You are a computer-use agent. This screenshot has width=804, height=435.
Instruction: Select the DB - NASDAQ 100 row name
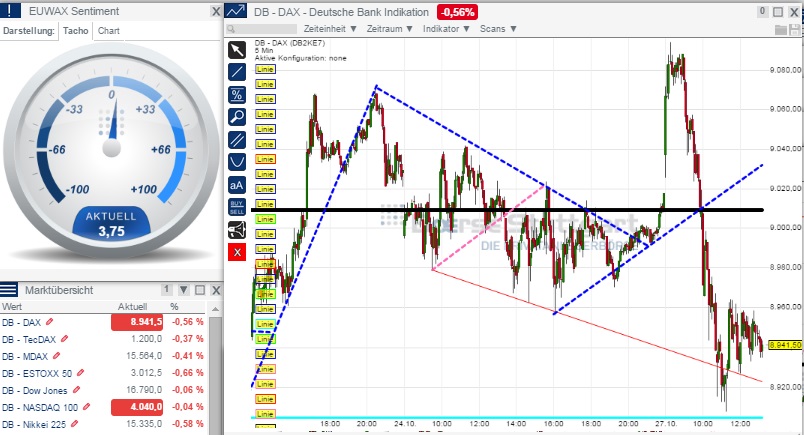point(39,407)
